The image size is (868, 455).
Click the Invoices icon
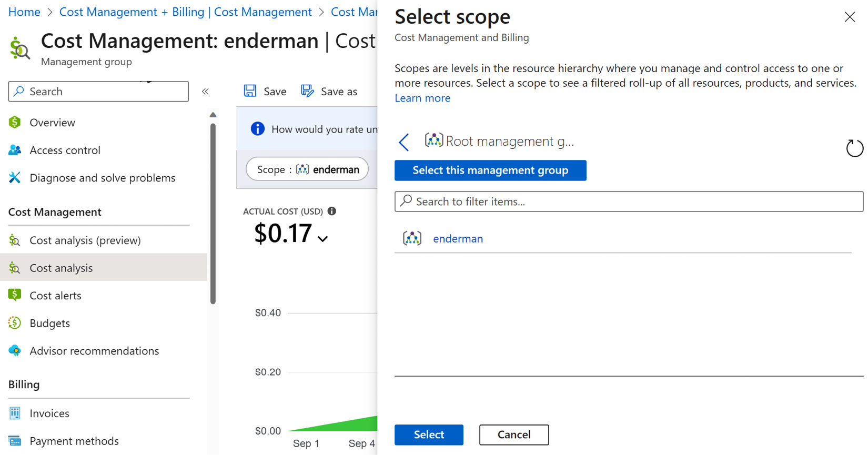click(x=15, y=413)
